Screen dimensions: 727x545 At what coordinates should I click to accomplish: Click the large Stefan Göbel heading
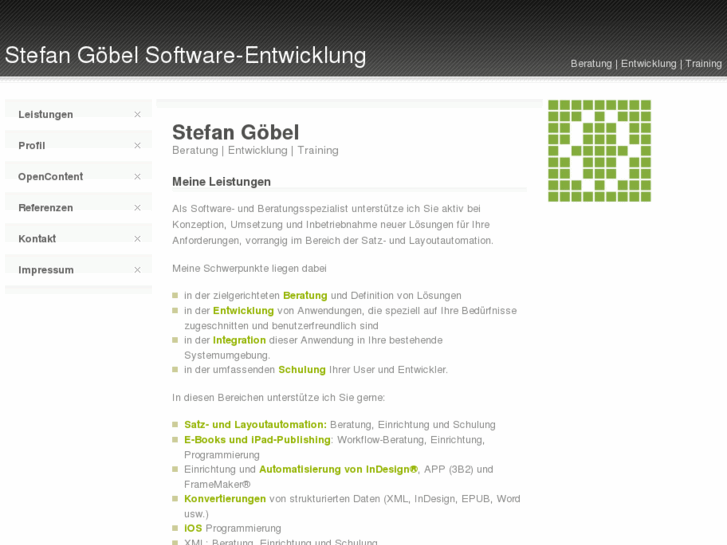point(236,132)
